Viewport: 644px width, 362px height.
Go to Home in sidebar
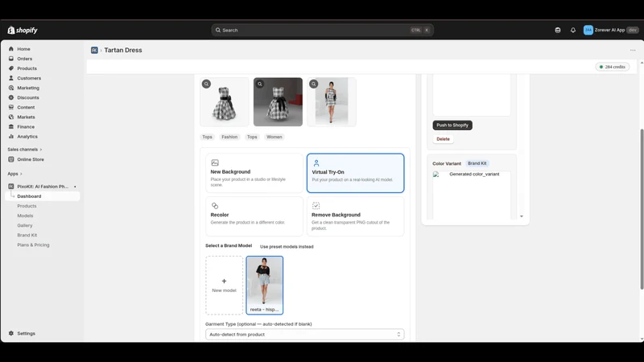click(23, 49)
